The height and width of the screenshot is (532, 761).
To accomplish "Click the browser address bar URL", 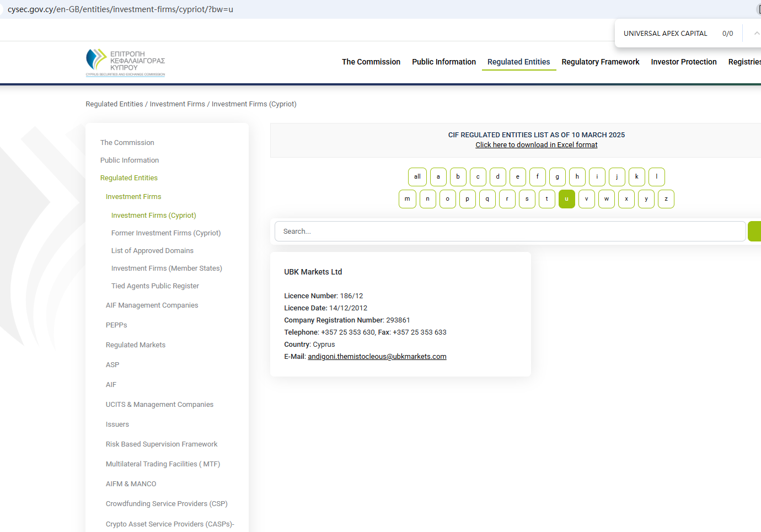I will 120,9.
